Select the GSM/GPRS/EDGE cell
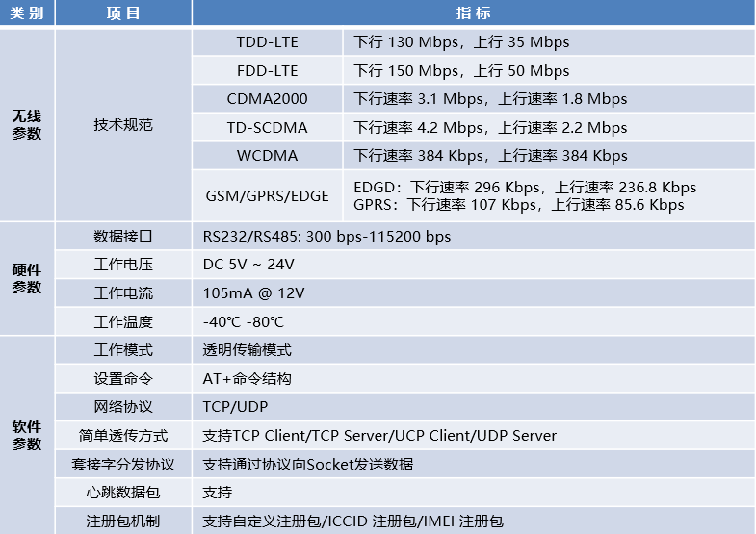 pyautogui.click(x=267, y=195)
